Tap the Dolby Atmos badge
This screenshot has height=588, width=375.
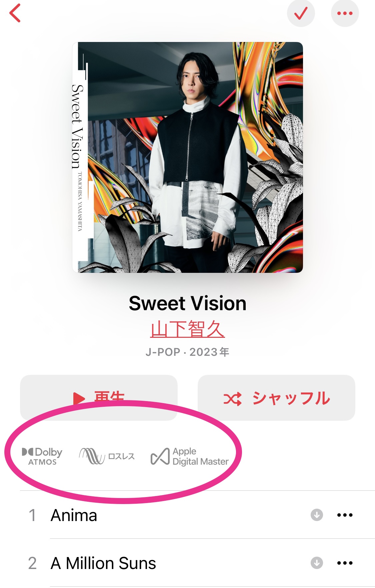point(42,456)
